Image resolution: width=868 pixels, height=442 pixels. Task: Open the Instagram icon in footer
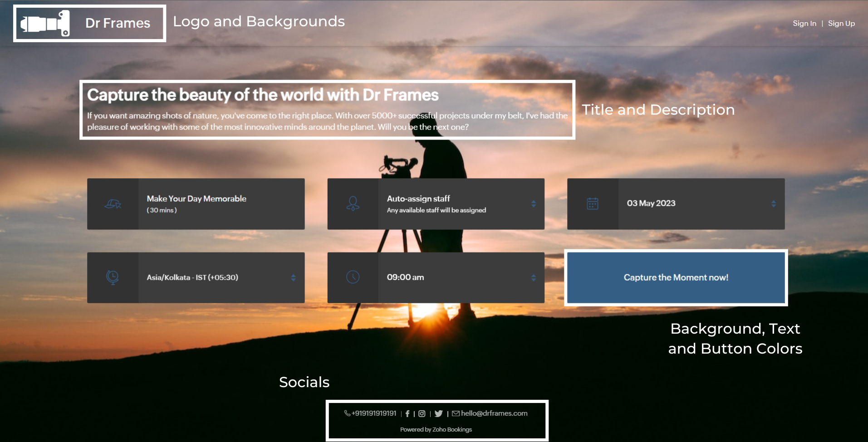click(422, 413)
